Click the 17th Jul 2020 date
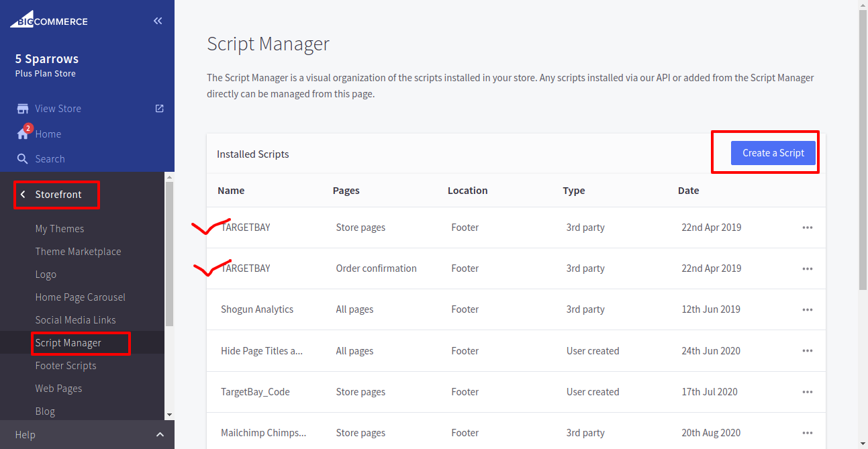Image resolution: width=868 pixels, height=449 pixels. click(710, 392)
